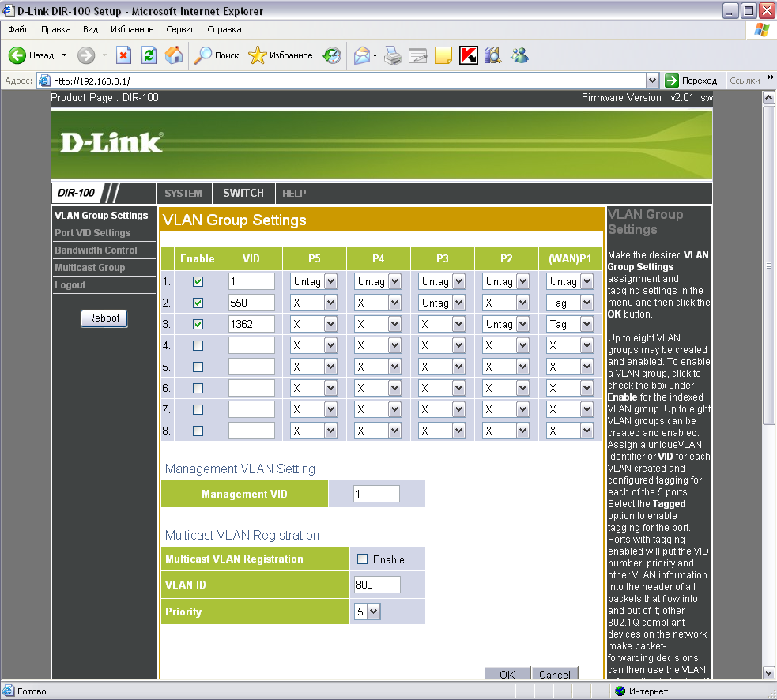This screenshot has height=700, width=777.
Task: Open Multicast Group page
Action: (x=89, y=268)
